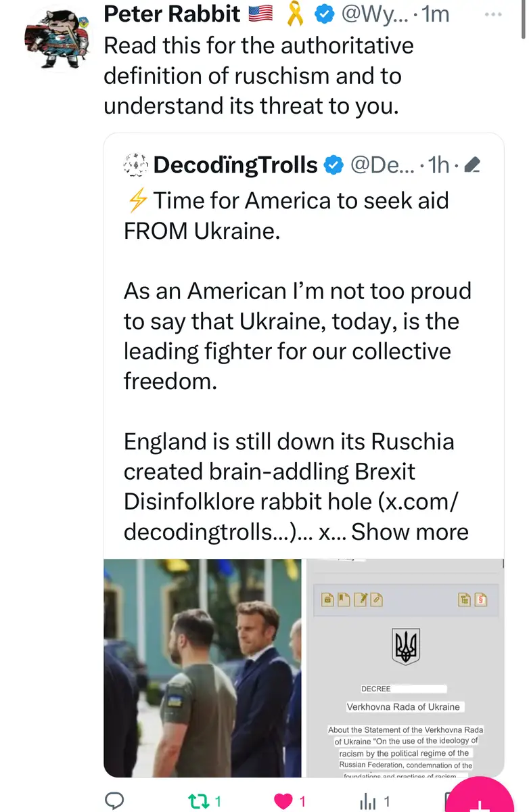Open the Verkhovna Rada decree image
This screenshot has height=812, width=529.
[x=405, y=667]
